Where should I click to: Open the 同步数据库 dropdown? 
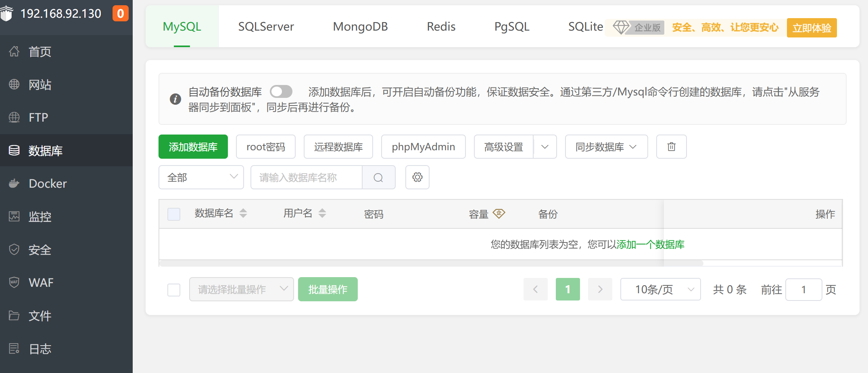click(x=606, y=147)
